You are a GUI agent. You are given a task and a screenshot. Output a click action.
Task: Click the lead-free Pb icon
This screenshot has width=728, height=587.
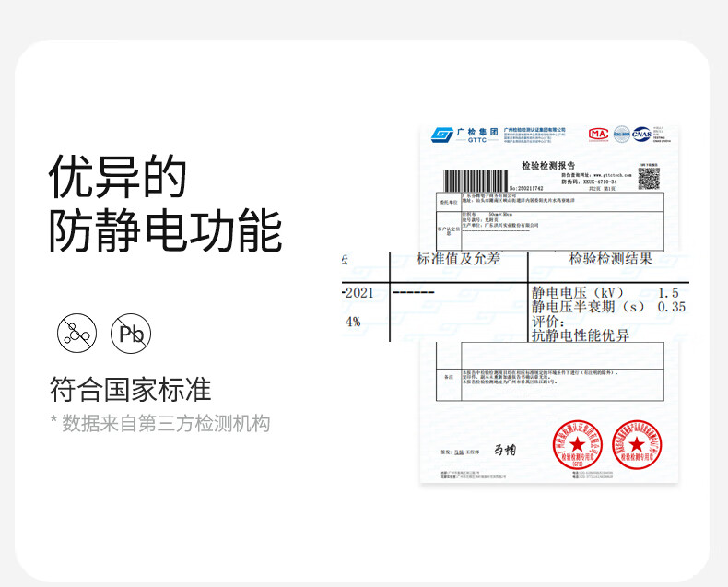[x=131, y=334]
